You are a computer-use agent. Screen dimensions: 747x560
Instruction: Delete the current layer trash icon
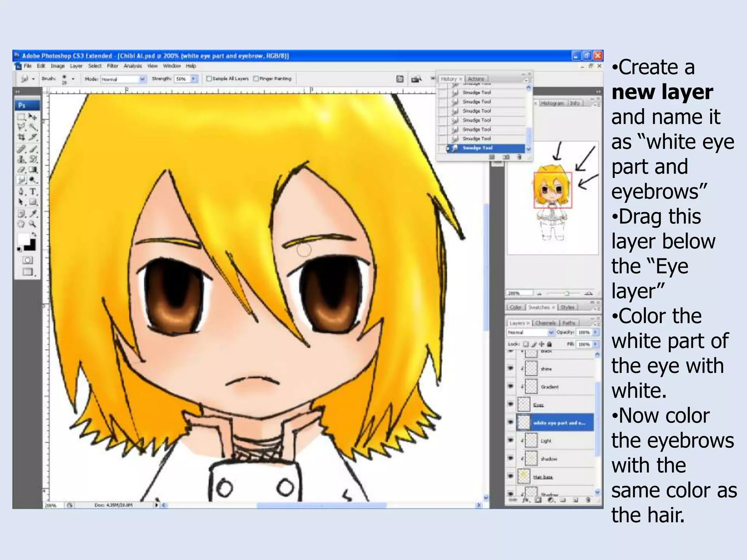coord(588,500)
